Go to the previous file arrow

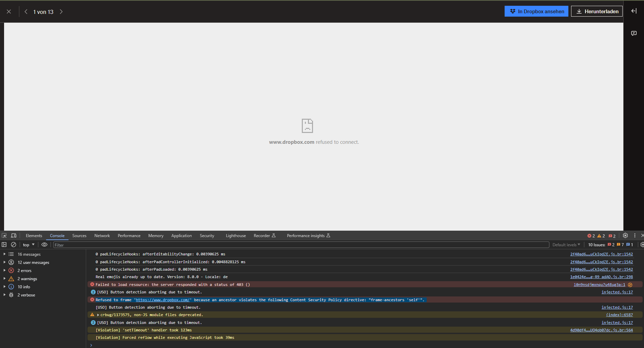(26, 12)
